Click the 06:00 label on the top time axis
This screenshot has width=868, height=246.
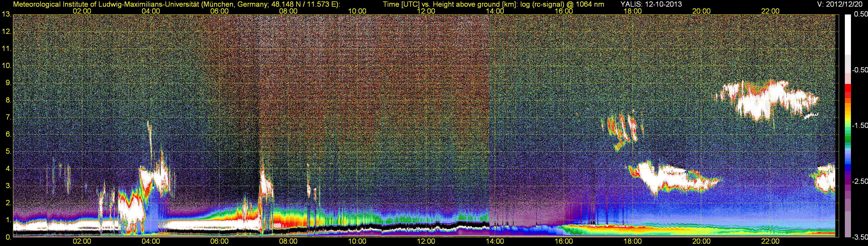[x=219, y=11]
